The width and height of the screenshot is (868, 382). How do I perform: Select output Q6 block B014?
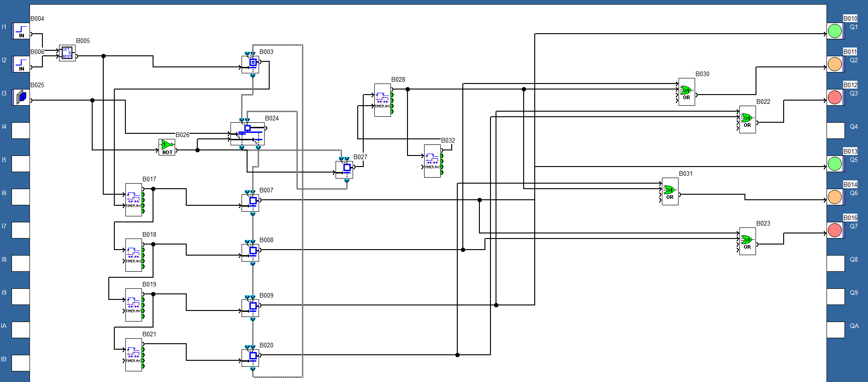coord(835,197)
